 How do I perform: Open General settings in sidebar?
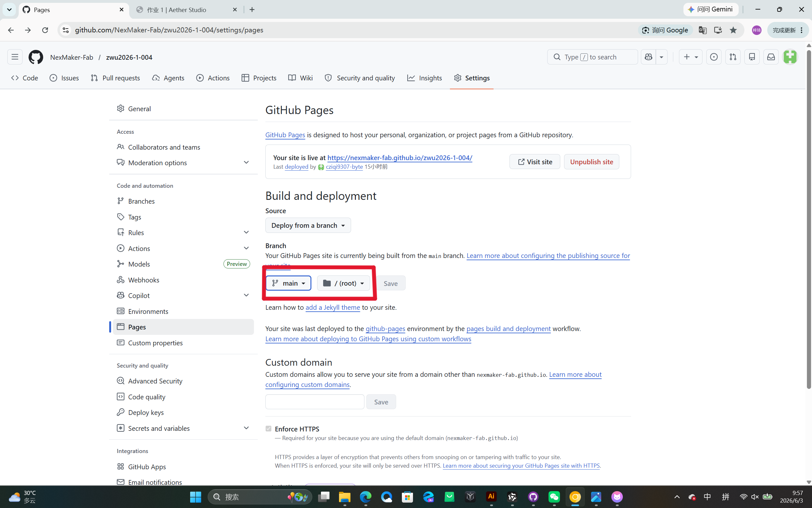tap(183, 109)
